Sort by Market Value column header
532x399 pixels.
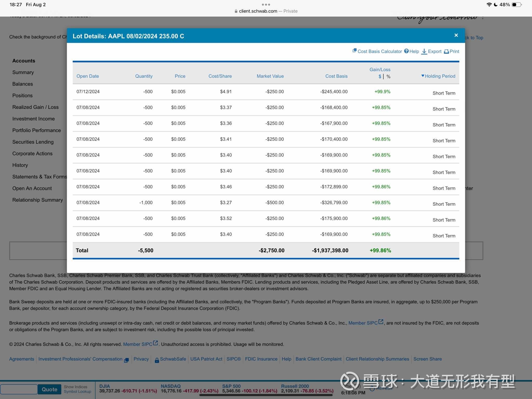pos(270,76)
